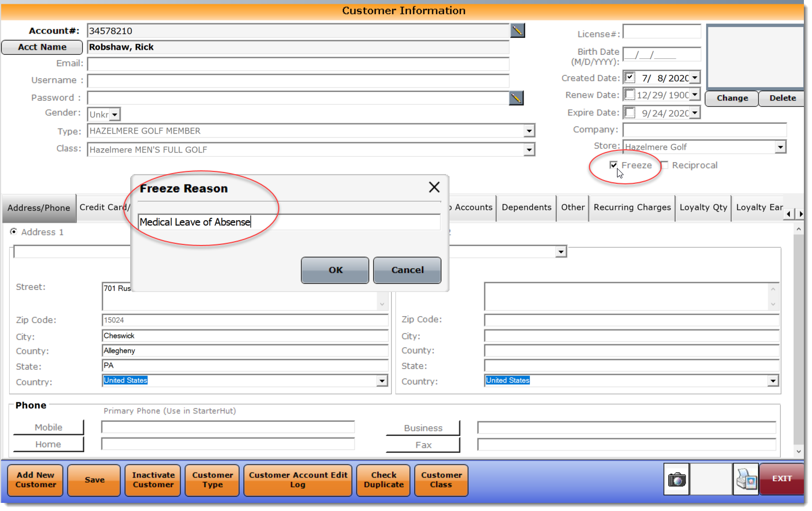This screenshot has height=511, width=812.
Task: Open the Expire Date calendar dropdown
Action: (x=695, y=112)
